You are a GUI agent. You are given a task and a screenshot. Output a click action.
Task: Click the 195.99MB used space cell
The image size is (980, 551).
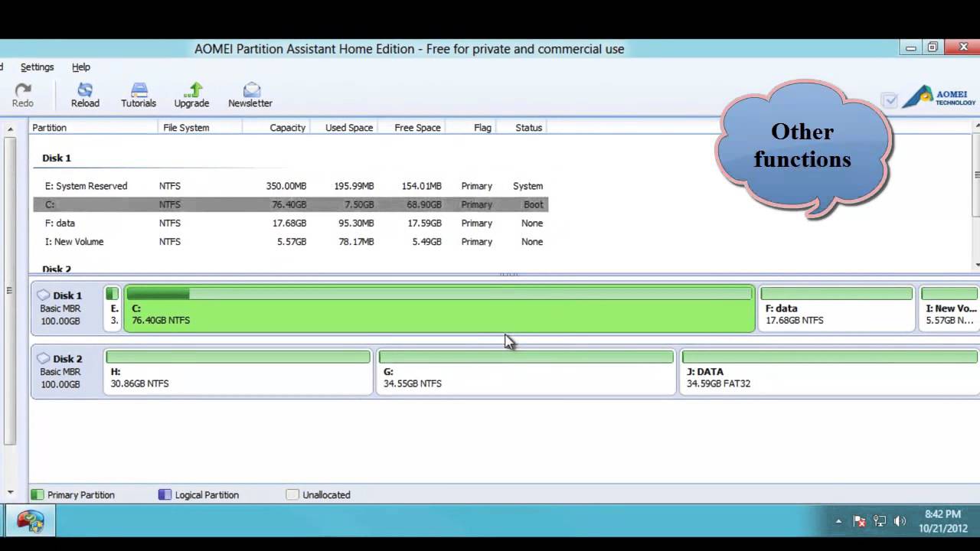pyautogui.click(x=354, y=186)
